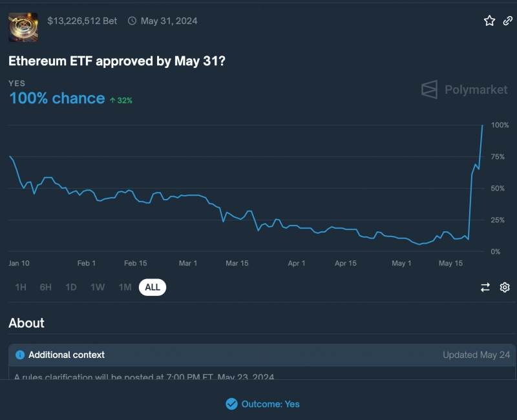The image size is (517, 420).
Task: Copy market link via chain icon
Action: point(508,21)
